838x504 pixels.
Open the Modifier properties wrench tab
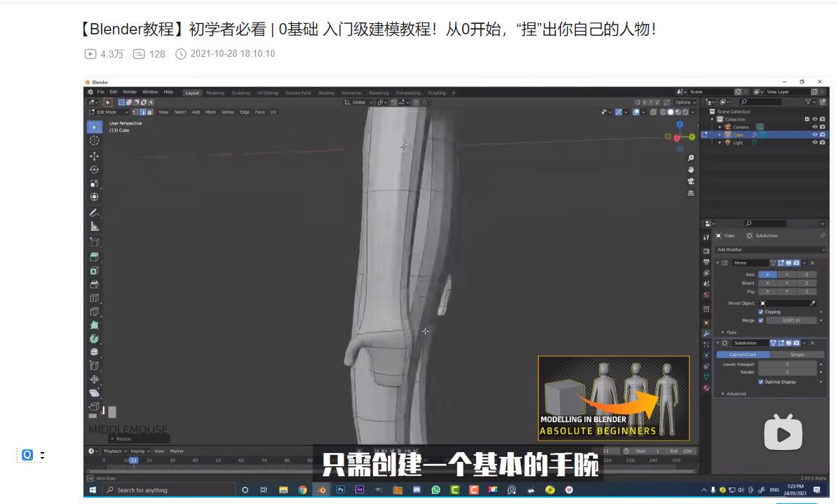pyautogui.click(x=706, y=334)
